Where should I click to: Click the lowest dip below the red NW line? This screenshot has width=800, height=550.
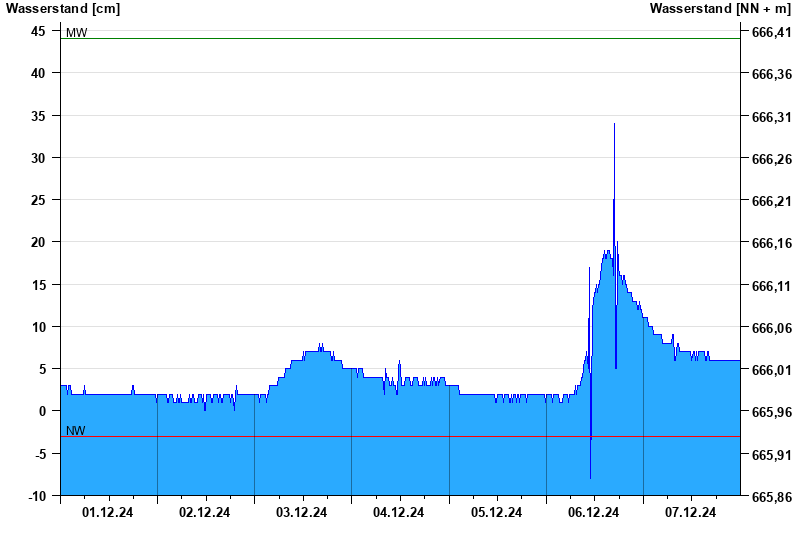click(x=591, y=476)
